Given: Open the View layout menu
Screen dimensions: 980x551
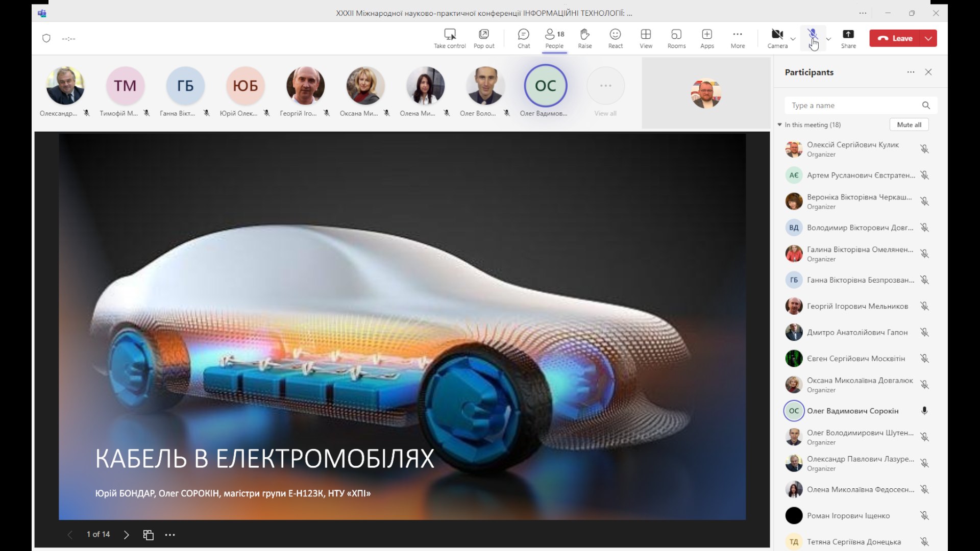Looking at the screenshot, I should tap(646, 35).
